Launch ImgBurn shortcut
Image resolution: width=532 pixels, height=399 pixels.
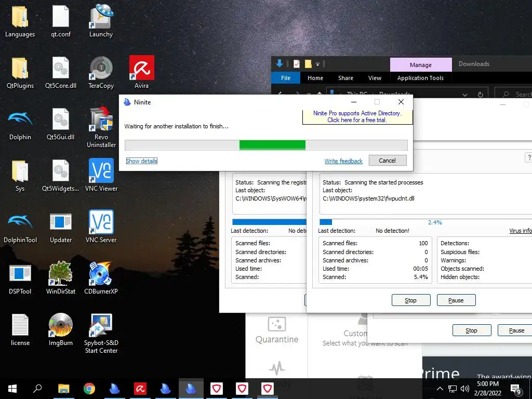61,330
